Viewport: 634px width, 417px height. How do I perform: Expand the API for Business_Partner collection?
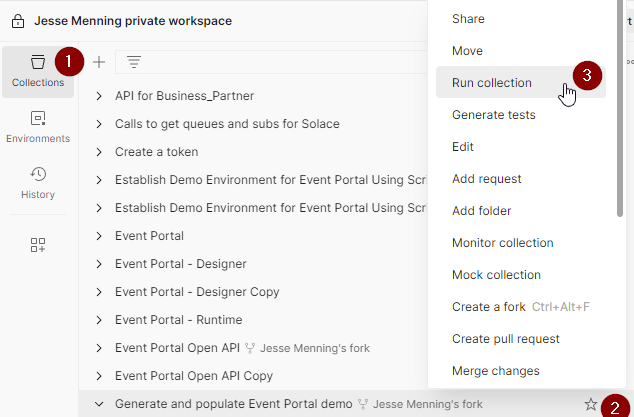pyautogui.click(x=99, y=96)
